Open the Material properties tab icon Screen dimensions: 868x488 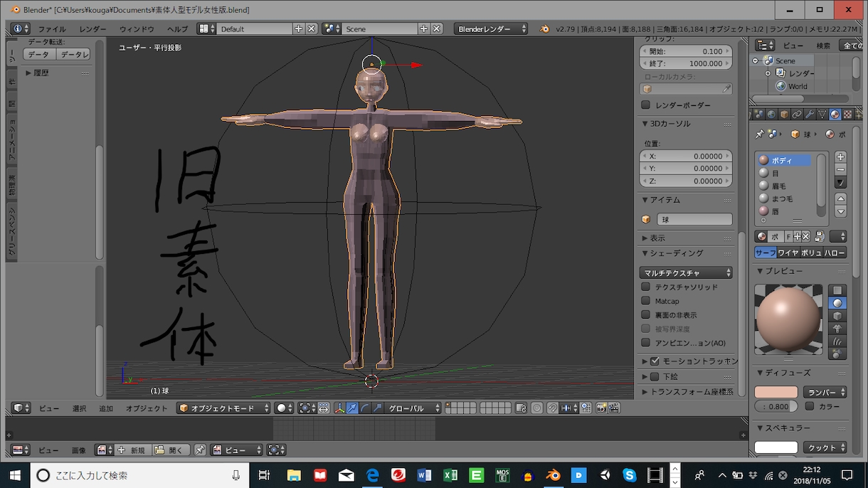835,115
